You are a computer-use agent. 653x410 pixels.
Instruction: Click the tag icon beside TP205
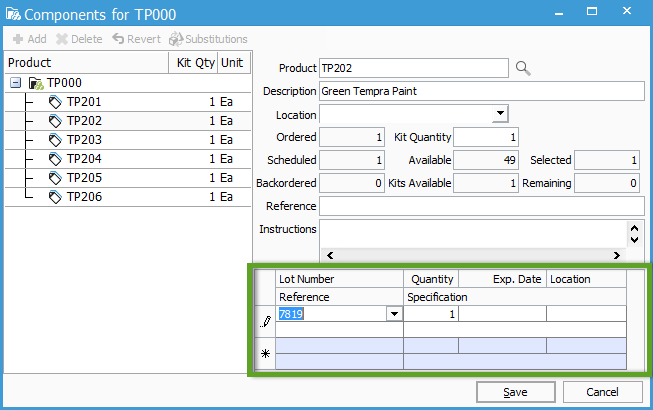[55, 178]
